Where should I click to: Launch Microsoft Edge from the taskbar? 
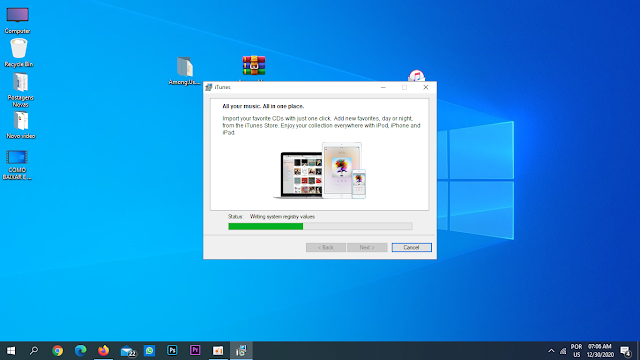click(80, 351)
